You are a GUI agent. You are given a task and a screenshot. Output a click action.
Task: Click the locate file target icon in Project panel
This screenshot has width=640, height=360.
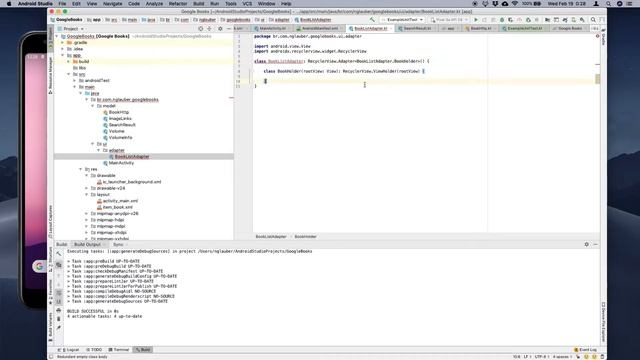(x=200, y=29)
